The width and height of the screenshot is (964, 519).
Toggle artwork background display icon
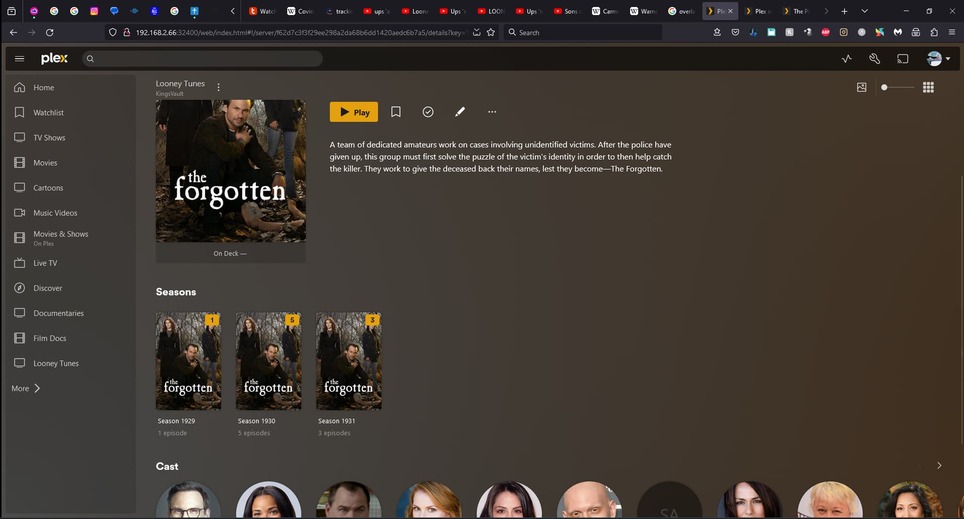coord(861,87)
